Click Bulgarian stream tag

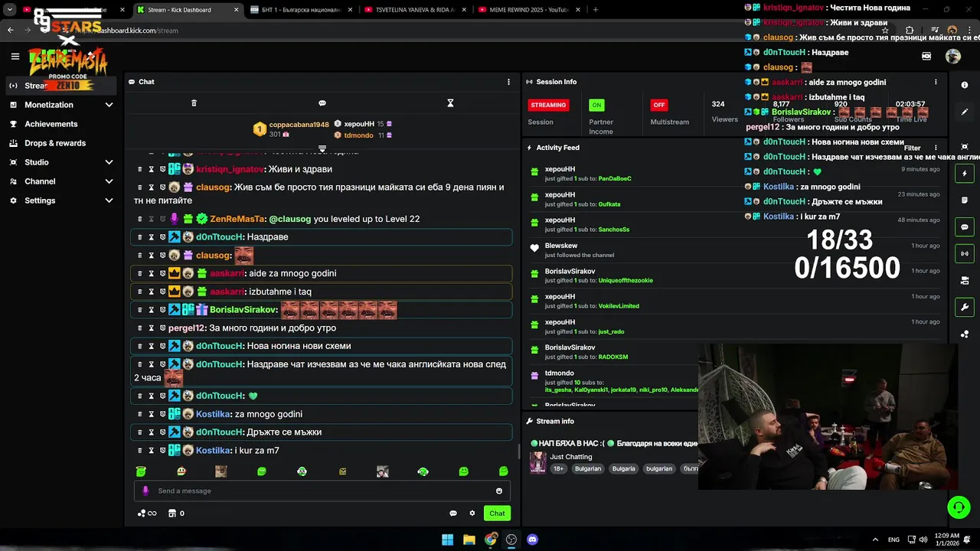[x=588, y=468]
